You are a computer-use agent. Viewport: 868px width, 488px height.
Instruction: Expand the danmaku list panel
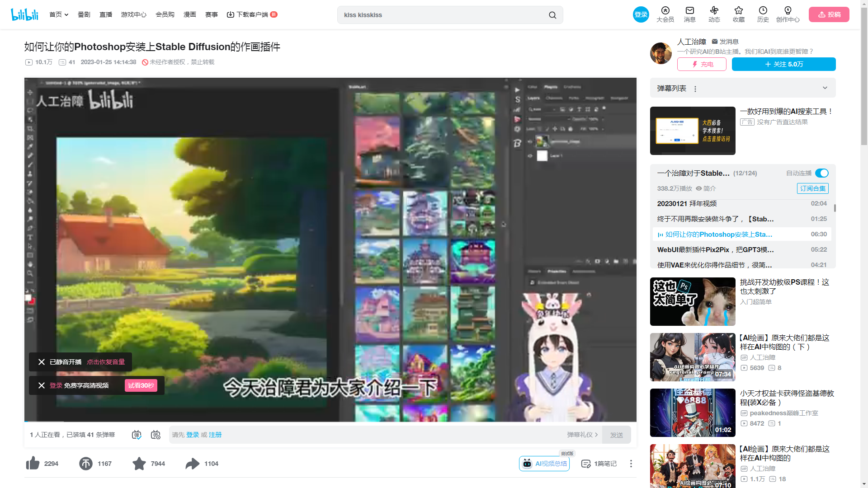825,88
